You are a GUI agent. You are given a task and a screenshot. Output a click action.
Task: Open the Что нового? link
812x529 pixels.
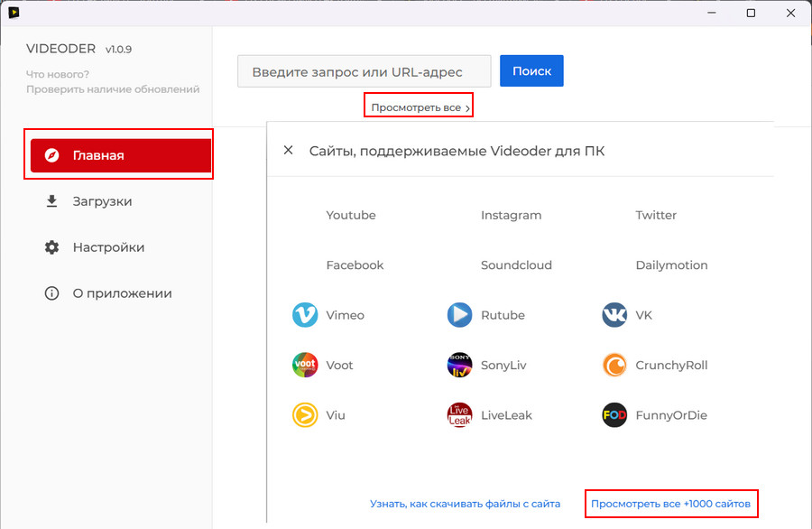(58, 74)
